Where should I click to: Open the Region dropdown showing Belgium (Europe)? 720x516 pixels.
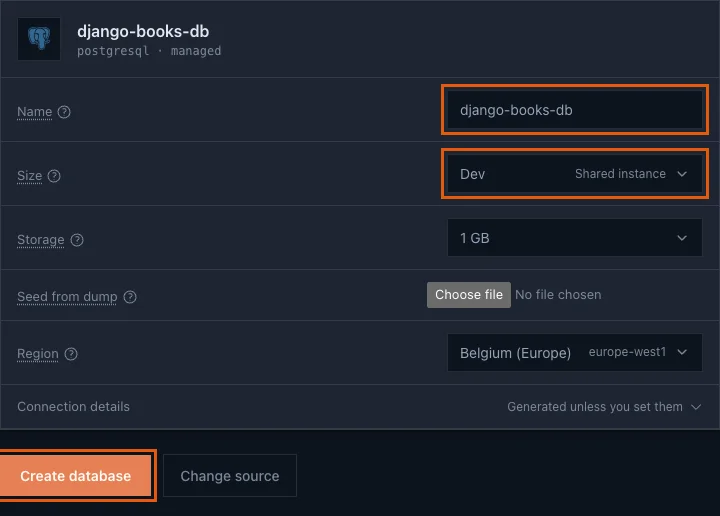point(574,352)
